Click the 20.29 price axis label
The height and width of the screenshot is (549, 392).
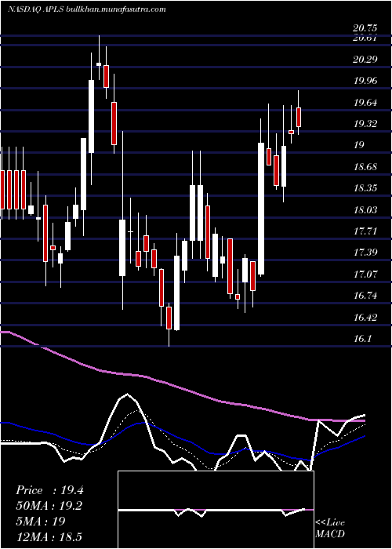(x=365, y=60)
